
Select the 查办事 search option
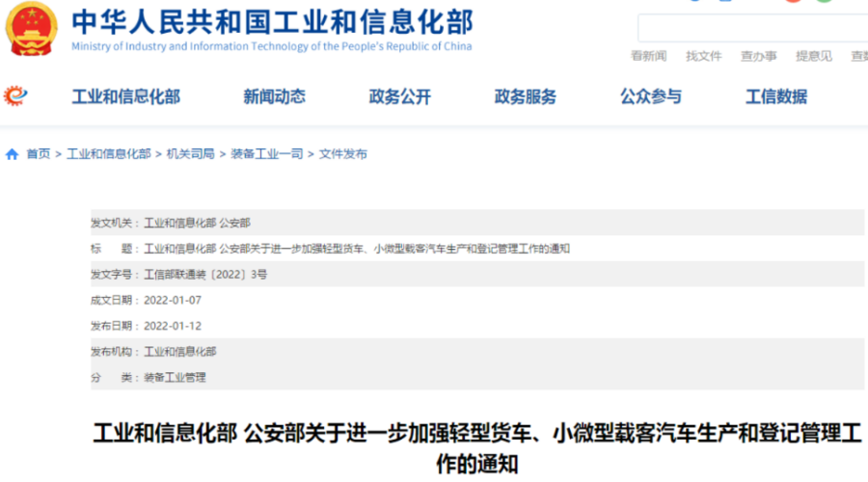point(758,56)
